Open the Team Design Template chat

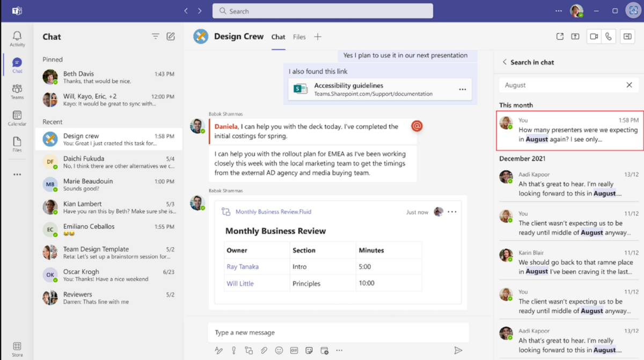108,252
